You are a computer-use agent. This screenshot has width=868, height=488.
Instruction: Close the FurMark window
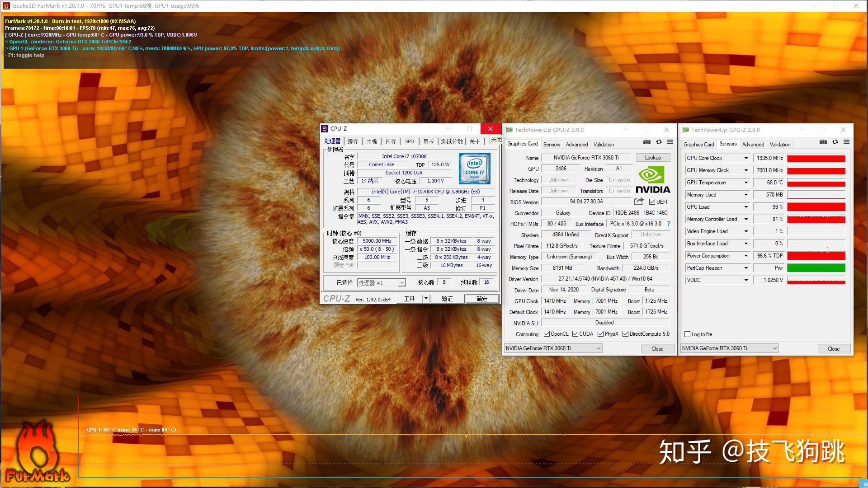point(856,6)
